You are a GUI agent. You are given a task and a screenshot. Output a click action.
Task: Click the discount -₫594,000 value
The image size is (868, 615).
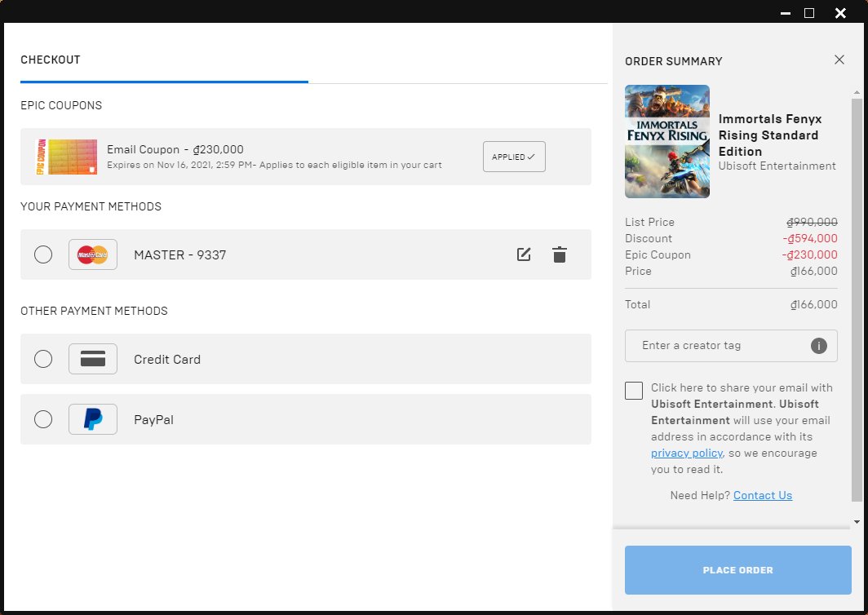[x=810, y=239]
